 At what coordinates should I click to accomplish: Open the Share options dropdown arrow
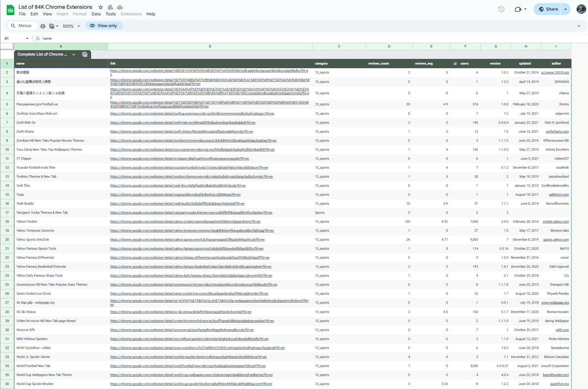566,9
